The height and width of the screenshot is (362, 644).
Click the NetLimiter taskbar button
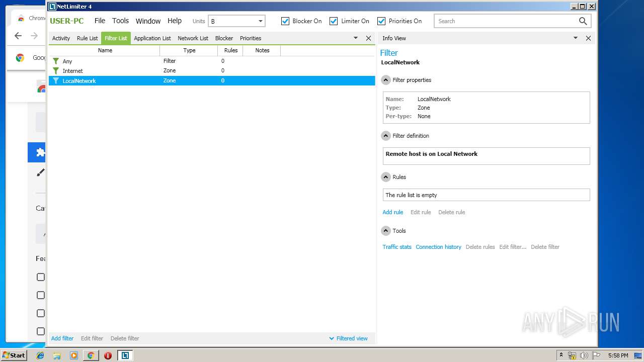tap(125, 355)
